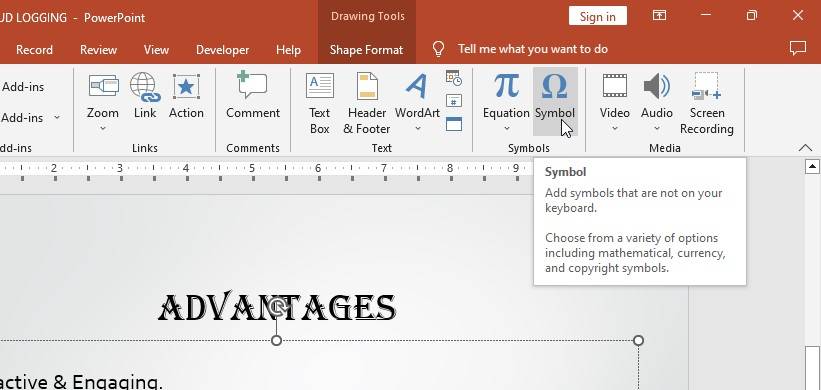Expand the Zoom dropdown arrow
The height and width of the screenshot is (390, 821).
coord(103,128)
